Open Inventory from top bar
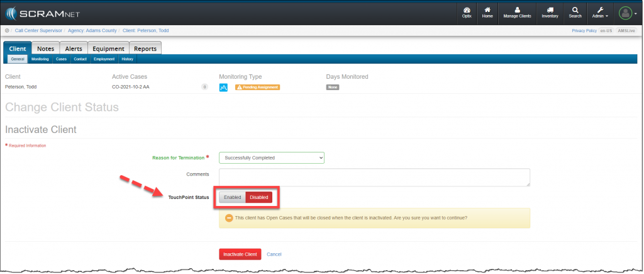The width and height of the screenshot is (644, 274). click(550, 13)
